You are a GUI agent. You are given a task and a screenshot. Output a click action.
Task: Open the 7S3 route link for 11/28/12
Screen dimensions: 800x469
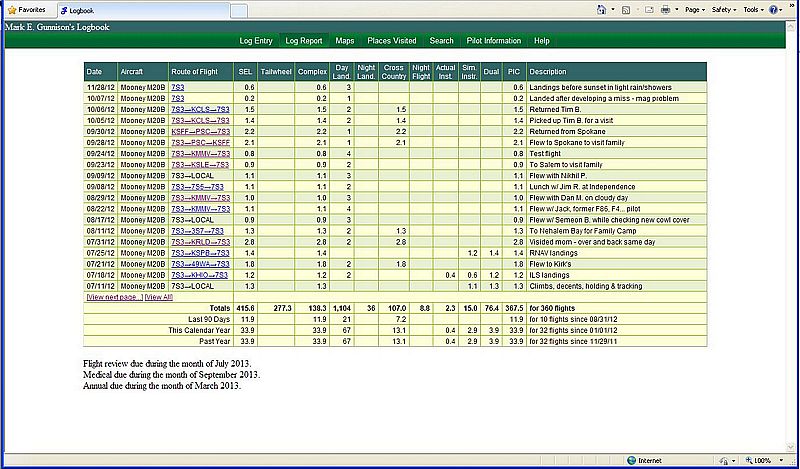(x=178, y=87)
